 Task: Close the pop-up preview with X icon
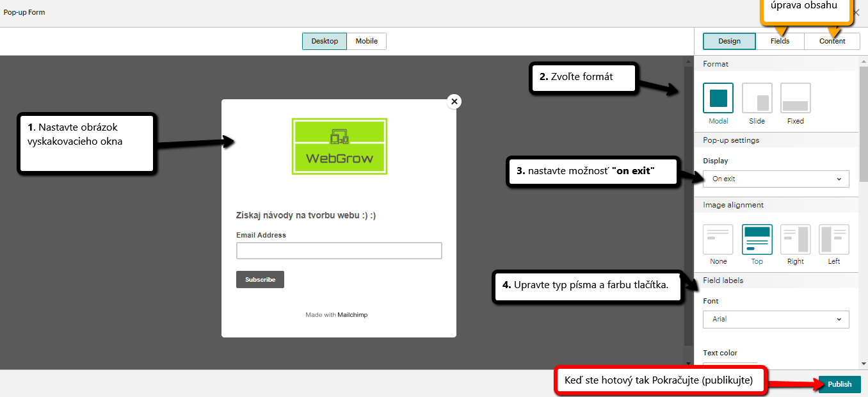click(x=454, y=101)
